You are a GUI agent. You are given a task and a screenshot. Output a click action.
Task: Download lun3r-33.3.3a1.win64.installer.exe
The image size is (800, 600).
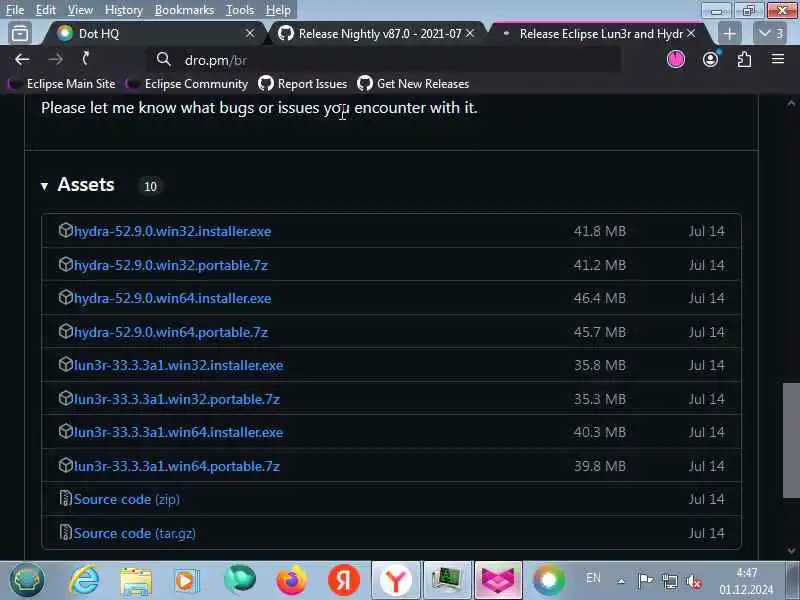(178, 432)
